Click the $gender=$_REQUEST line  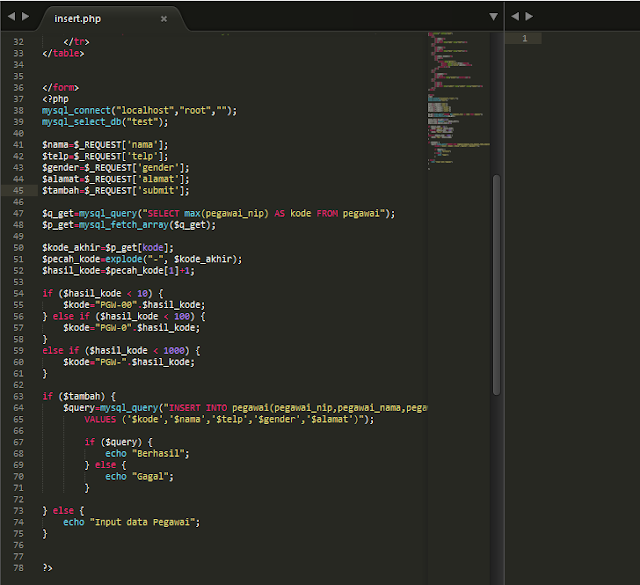click(x=116, y=168)
